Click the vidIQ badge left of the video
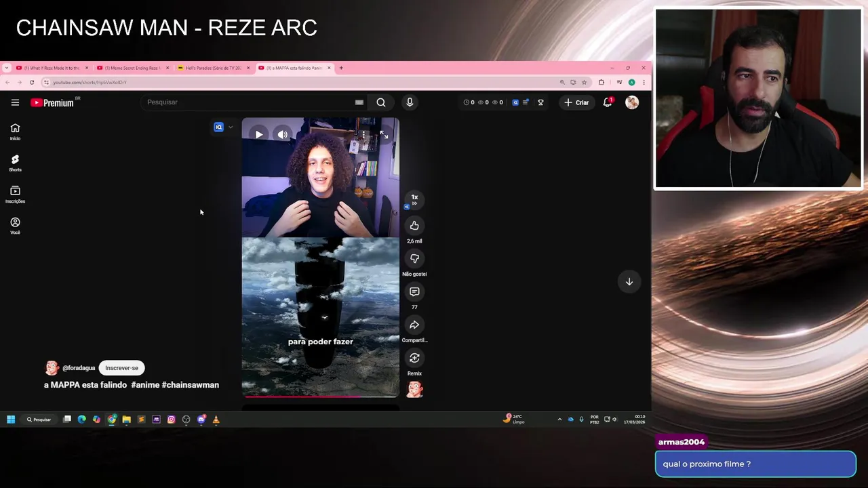The height and width of the screenshot is (488, 868). point(218,127)
